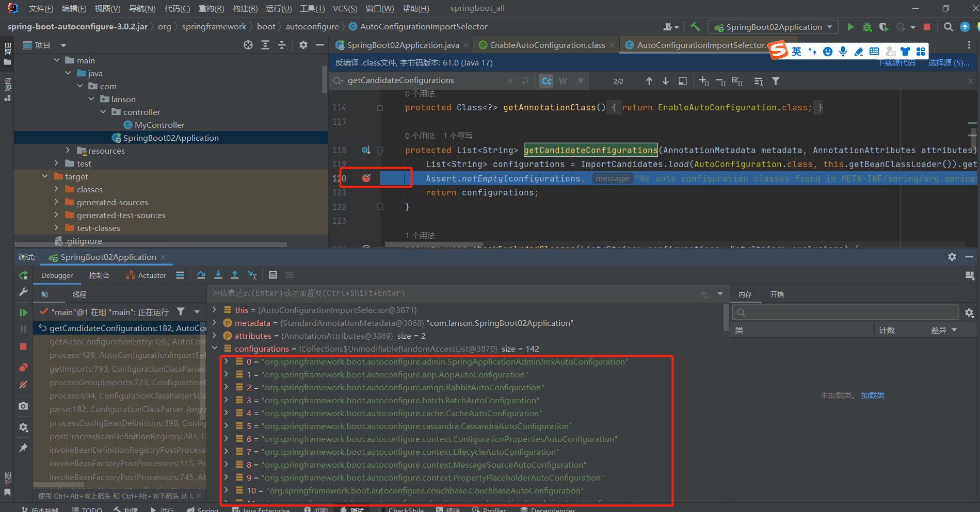This screenshot has height=512, width=980.
Task: Expand the resources folder
Action: pyautogui.click(x=68, y=151)
